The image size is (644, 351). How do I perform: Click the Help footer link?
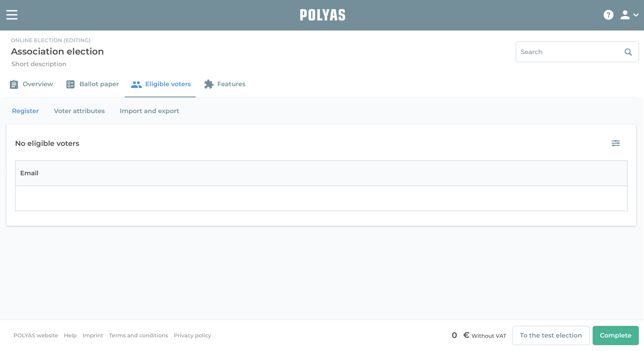pyautogui.click(x=70, y=336)
